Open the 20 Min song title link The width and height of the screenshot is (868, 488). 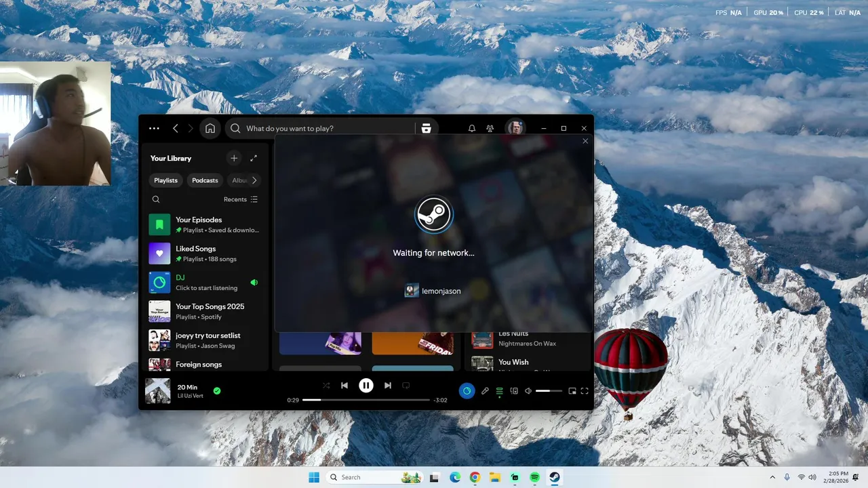point(187,387)
